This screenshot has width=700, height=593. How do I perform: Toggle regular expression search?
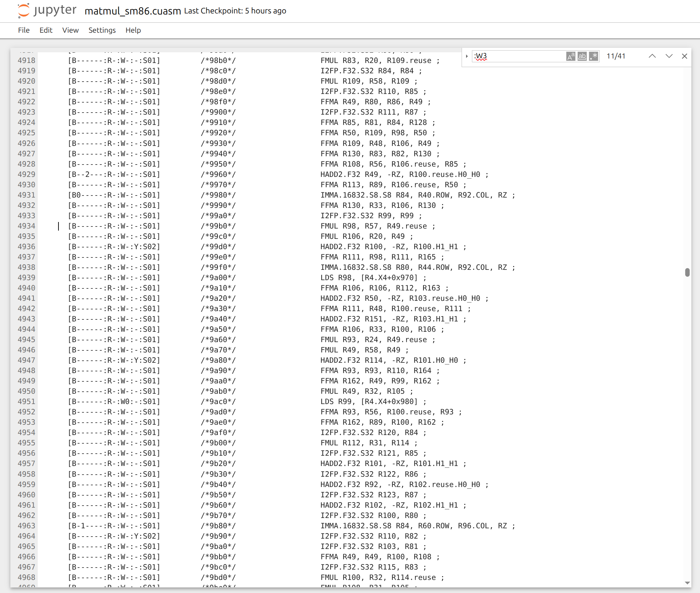(593, 56)
